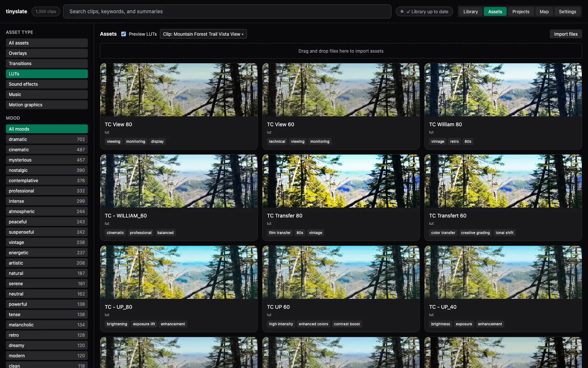Open the TC - WILLIAM_60 thumbnail

(x=179, y=181)
